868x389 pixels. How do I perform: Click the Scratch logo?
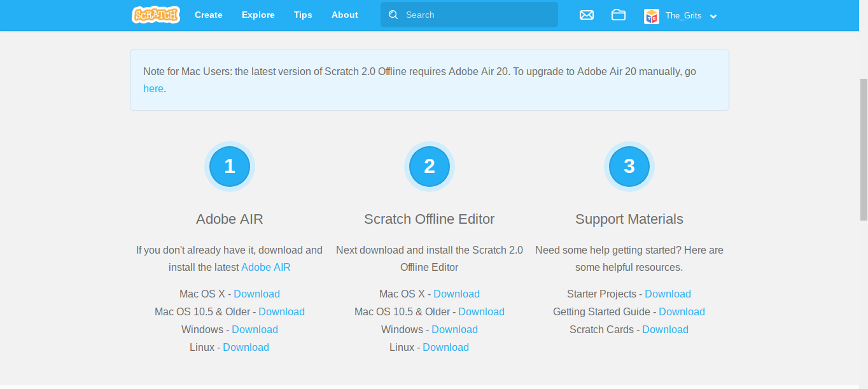pyautogui.click(x=155, y=14)
